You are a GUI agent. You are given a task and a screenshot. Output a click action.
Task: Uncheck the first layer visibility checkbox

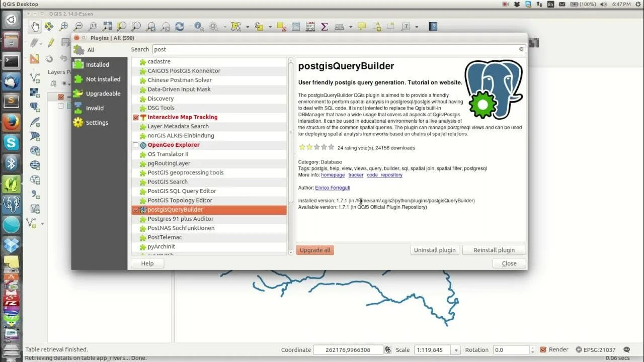pos(61,97)
